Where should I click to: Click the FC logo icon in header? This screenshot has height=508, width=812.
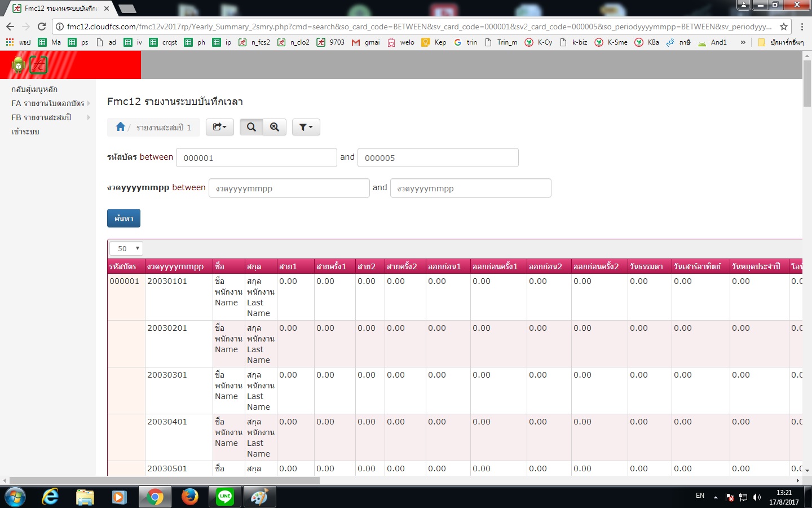coord(38,65)
